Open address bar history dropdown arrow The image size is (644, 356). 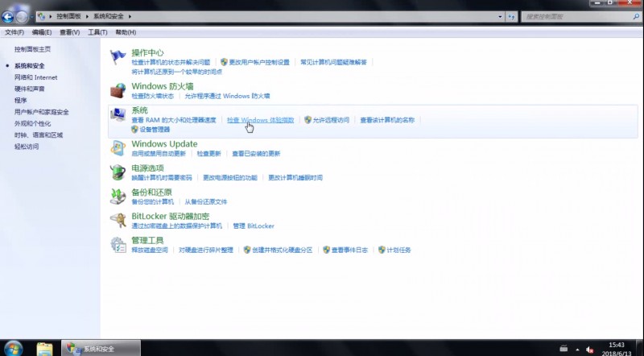point(500,17)
